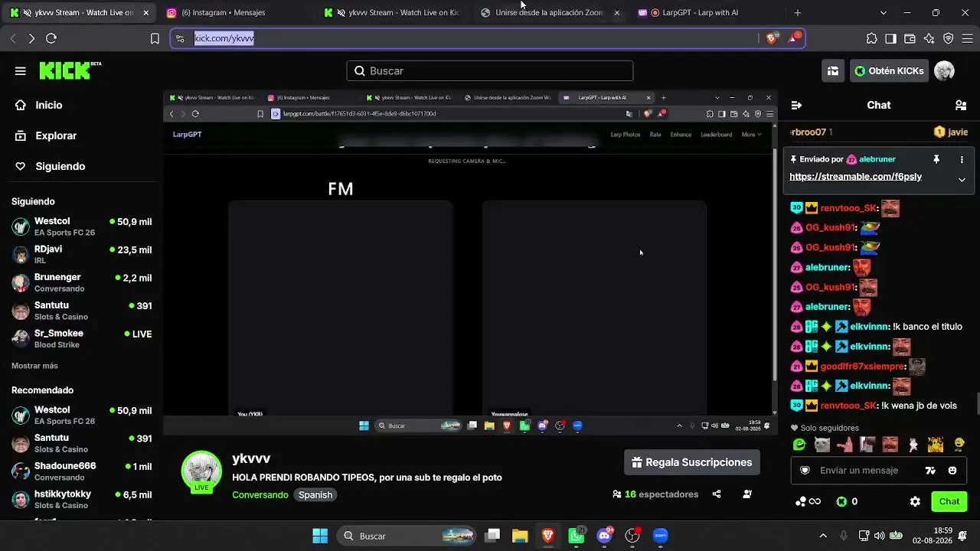This screenshot has width=980, height=551.
Task: Open WhatsApp from the taskbar
Action: (577, 536)
